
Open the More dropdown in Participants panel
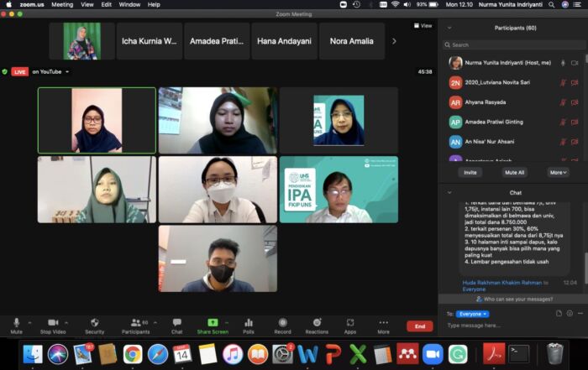[558, 172]
